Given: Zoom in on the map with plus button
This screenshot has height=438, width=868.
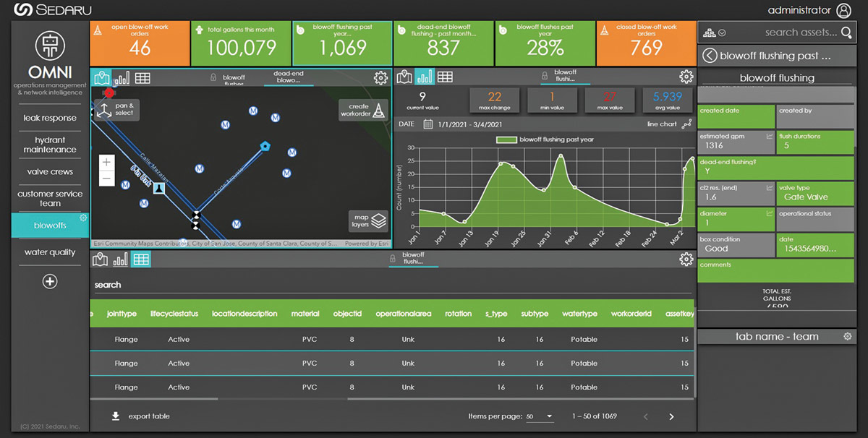Looking at the screenshot, I should 106,163.
